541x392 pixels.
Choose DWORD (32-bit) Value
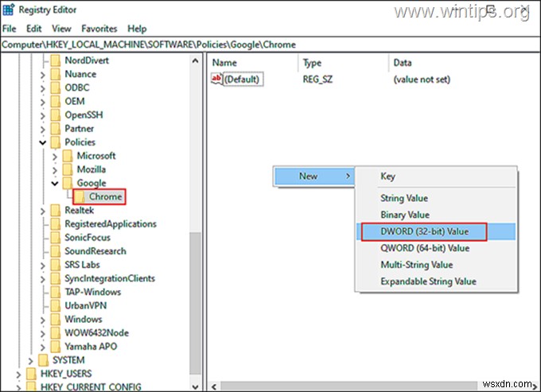436,231
